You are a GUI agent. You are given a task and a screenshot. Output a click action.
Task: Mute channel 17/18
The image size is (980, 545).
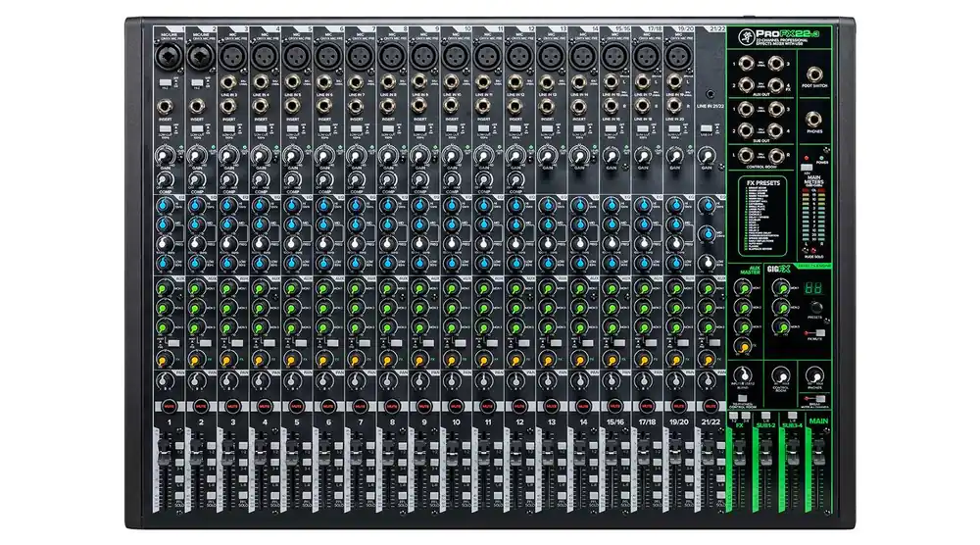click(x=647, y=406)
